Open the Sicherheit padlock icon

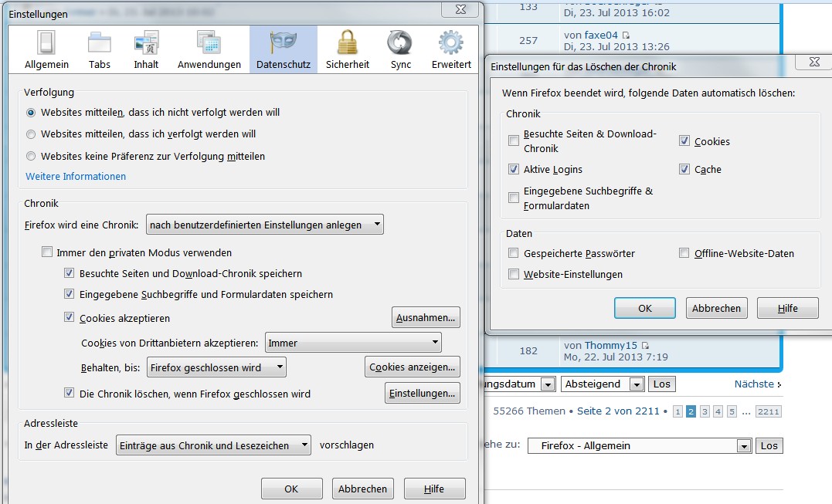(x=347, y=50)
